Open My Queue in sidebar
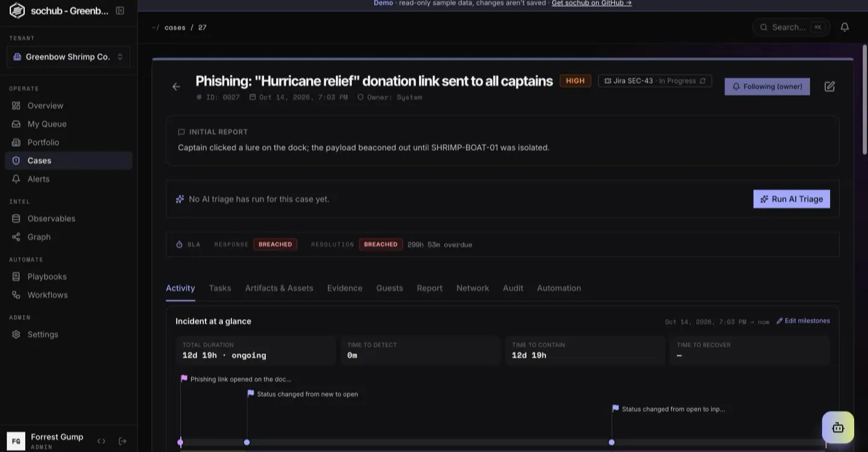The width and height of the screenshot is (868, 452). point(69,124)
